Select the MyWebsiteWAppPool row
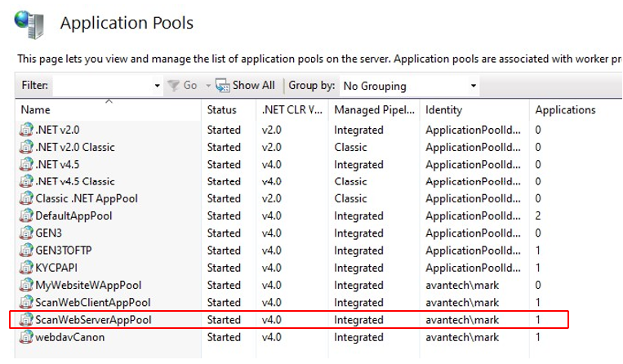623x364 pixels. tap(88, 285)
